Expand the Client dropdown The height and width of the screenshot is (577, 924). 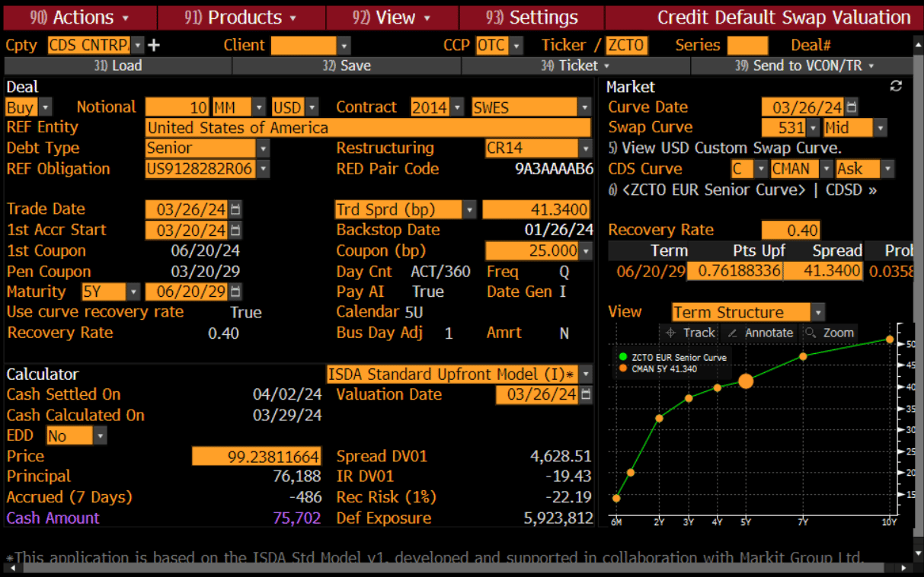(x=344, y=46)
